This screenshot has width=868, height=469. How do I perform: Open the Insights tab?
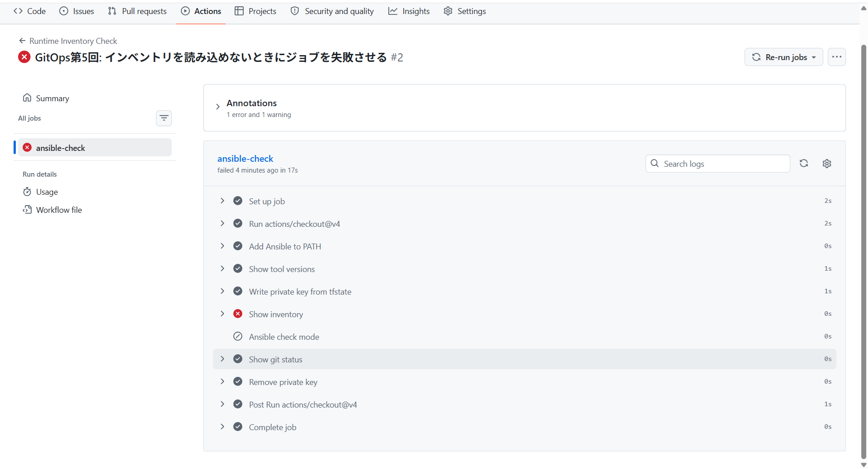click(x=409, y=11)
